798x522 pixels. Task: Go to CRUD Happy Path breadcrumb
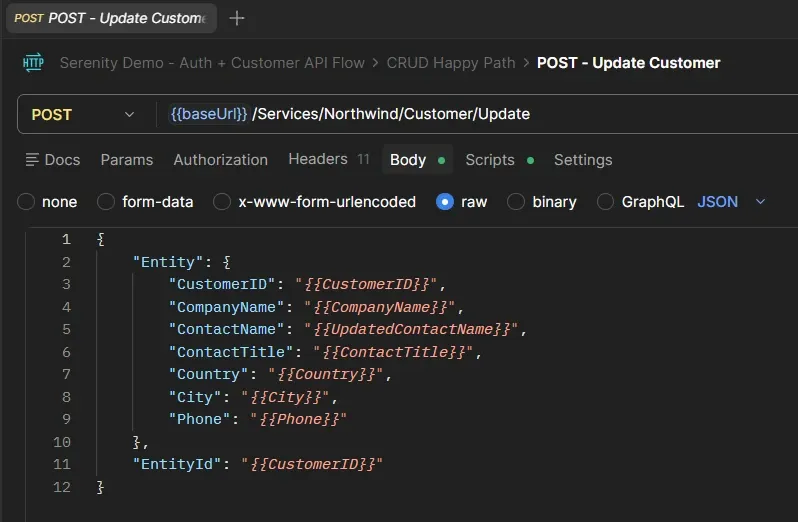click(x=451, y=63)
